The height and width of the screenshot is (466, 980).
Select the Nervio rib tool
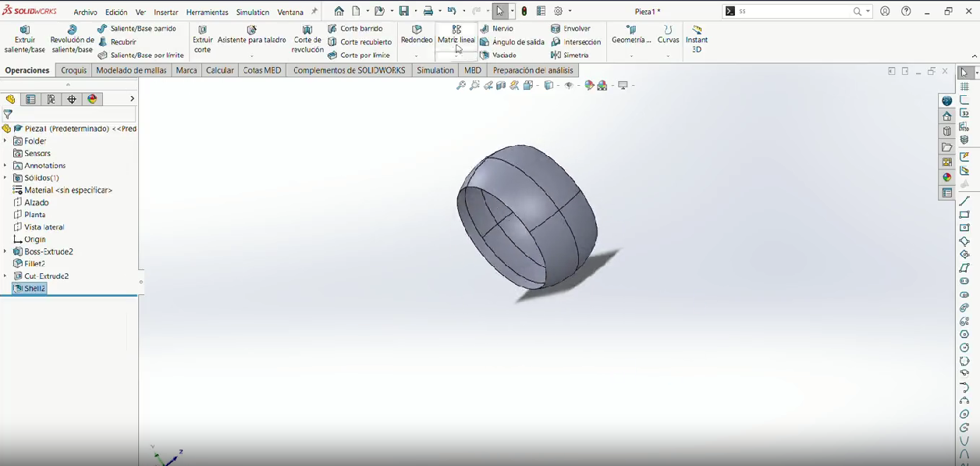[x=497, y=29]
